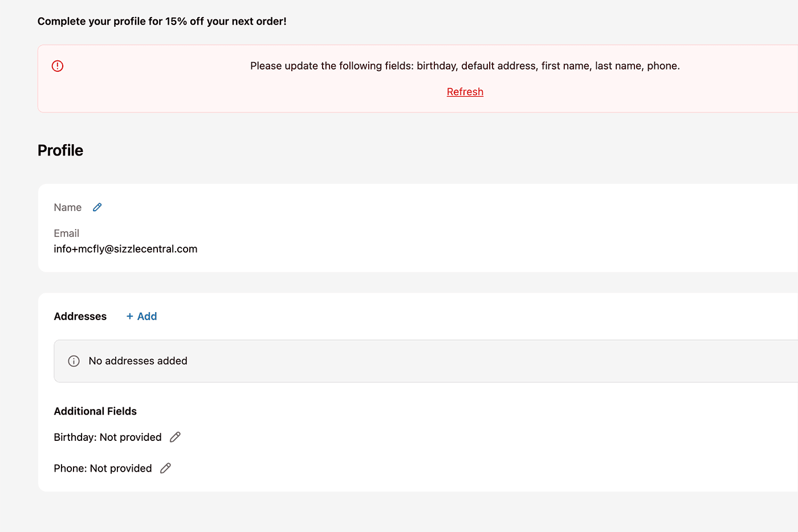Click the Email field label

tap(67, 234)
